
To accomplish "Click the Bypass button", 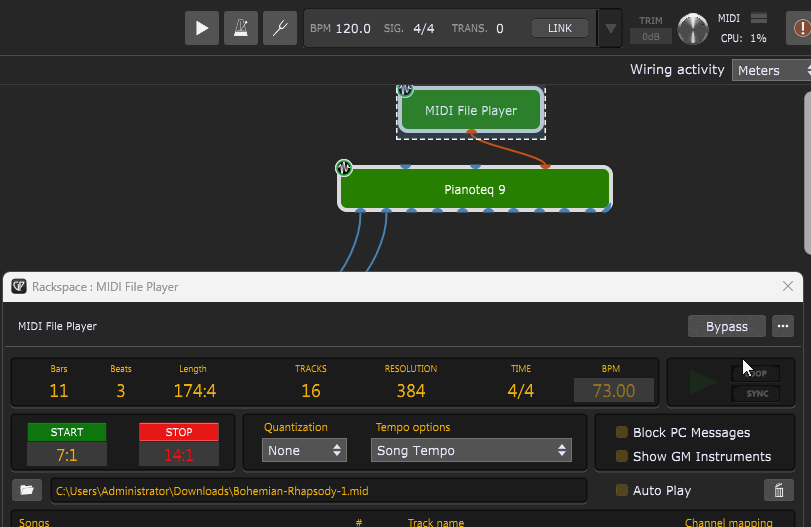I will [727, 326].
